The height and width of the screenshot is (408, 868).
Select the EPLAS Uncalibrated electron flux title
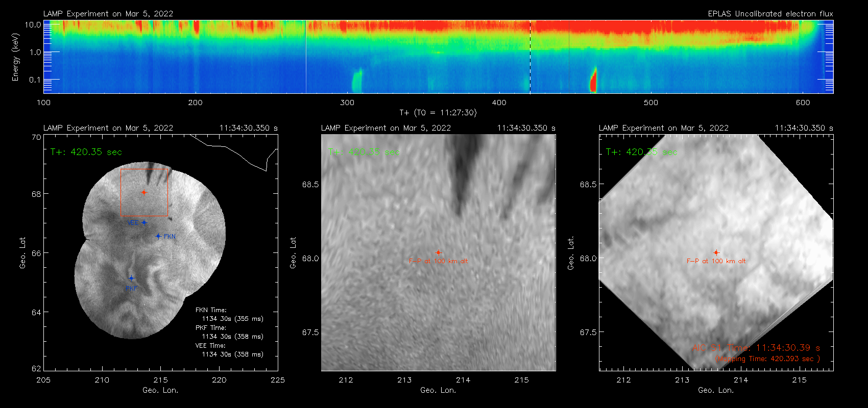(x=770, y=14)
